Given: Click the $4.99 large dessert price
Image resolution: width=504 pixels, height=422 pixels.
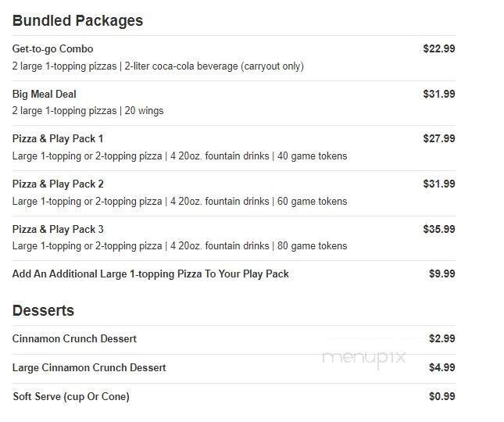Looking at the screenshot, I should click(x=441, y=367).
